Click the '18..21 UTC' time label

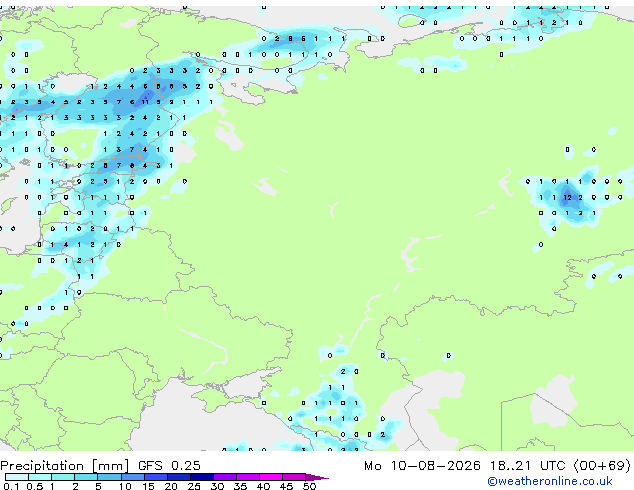(527, 466)
